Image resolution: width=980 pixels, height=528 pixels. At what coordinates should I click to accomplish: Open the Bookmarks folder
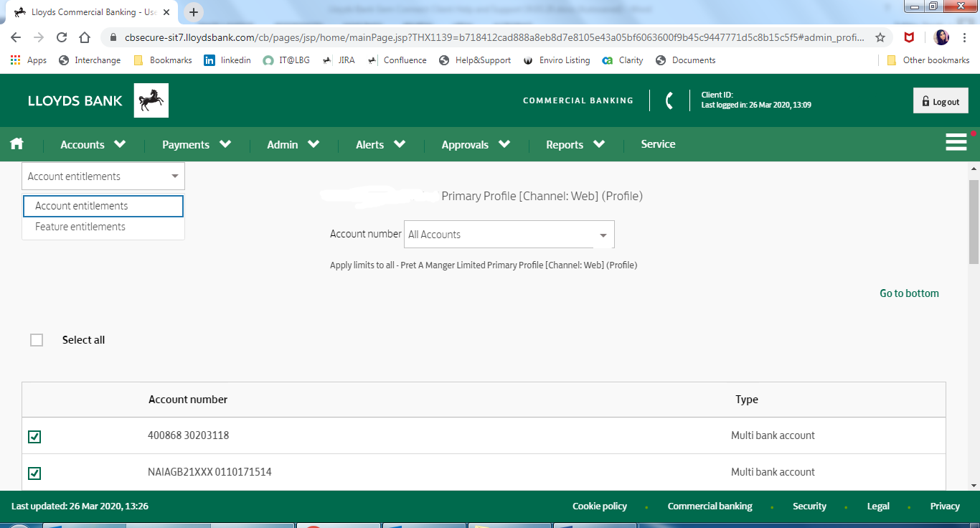[163, 60]
